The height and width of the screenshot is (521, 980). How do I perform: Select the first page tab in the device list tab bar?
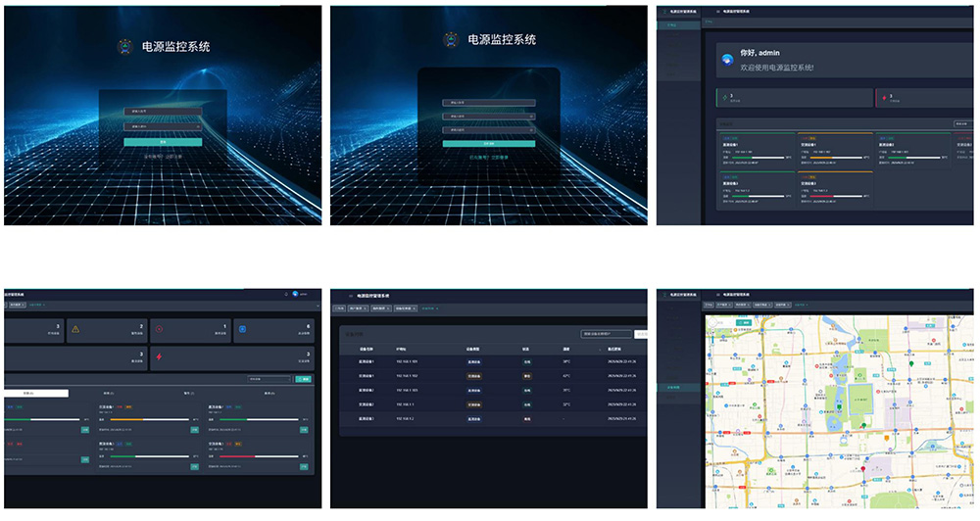point(338,308)
